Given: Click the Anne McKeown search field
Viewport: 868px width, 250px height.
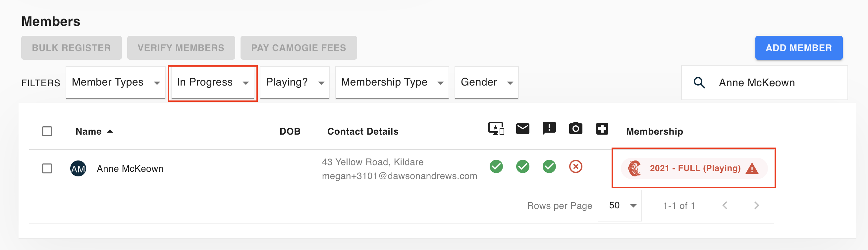Looking at the screenshot, I should (x=765, y=83).
